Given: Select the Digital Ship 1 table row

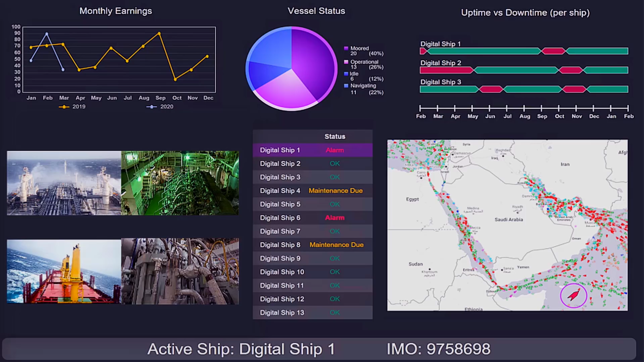Looking at the screenshot, I should 312,150.
